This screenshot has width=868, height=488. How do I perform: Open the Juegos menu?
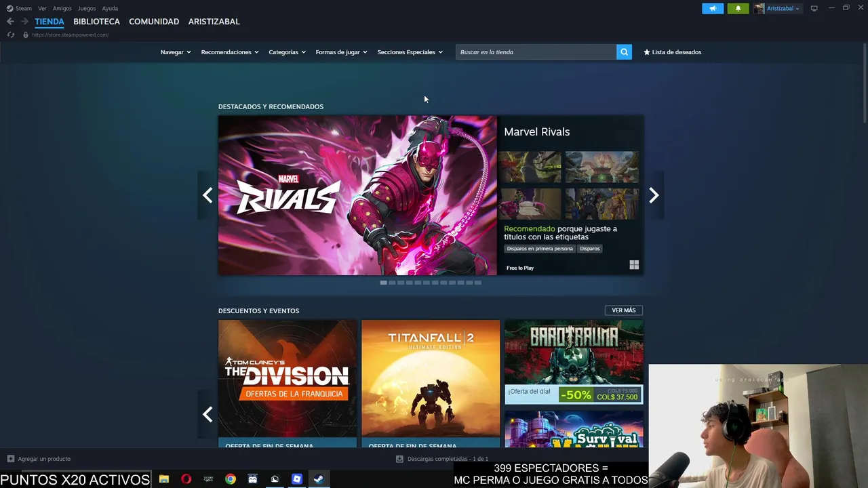click(x=87, y=8)
